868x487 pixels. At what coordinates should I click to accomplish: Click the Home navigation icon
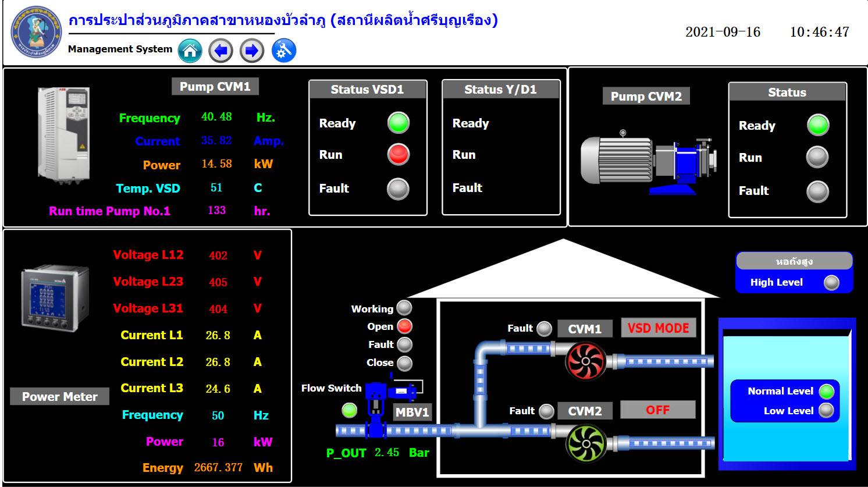click(x=190, y=51)
